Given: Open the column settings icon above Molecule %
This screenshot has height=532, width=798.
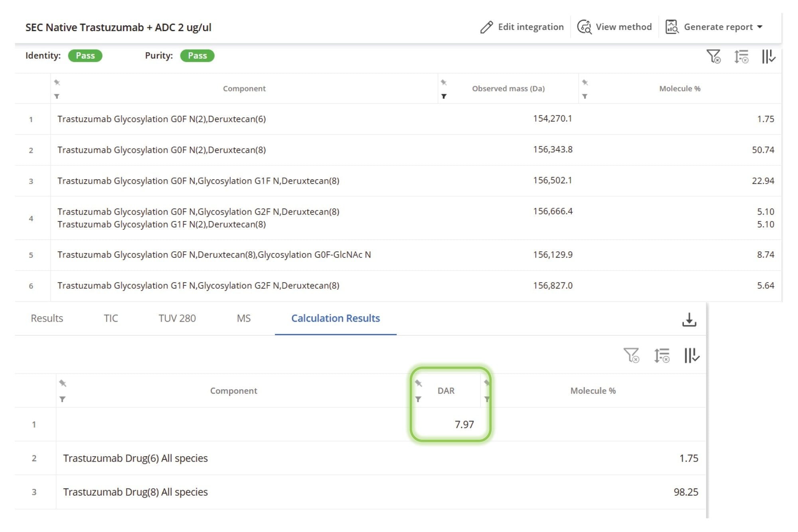Looking at the screenshot, I should click(x=692, y=354).
